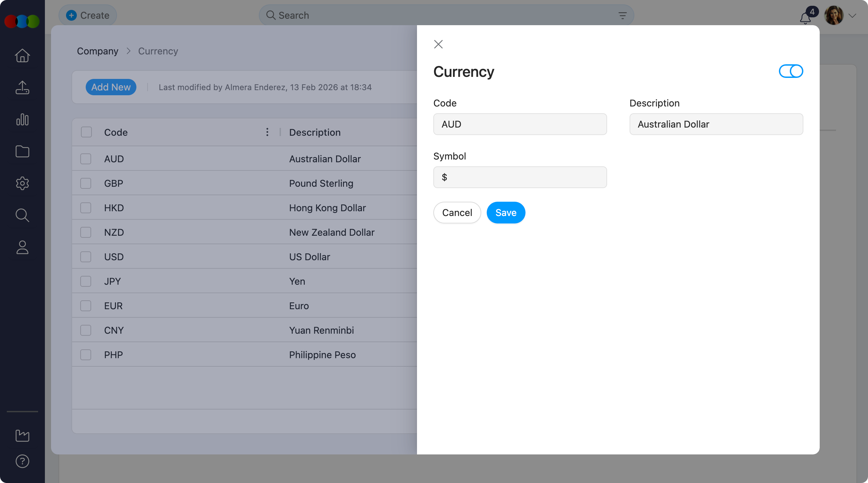The height and width of the screenshot is (483, 868).
Task: Check the AUD row checkbox
Action: [x=86, y=159]
